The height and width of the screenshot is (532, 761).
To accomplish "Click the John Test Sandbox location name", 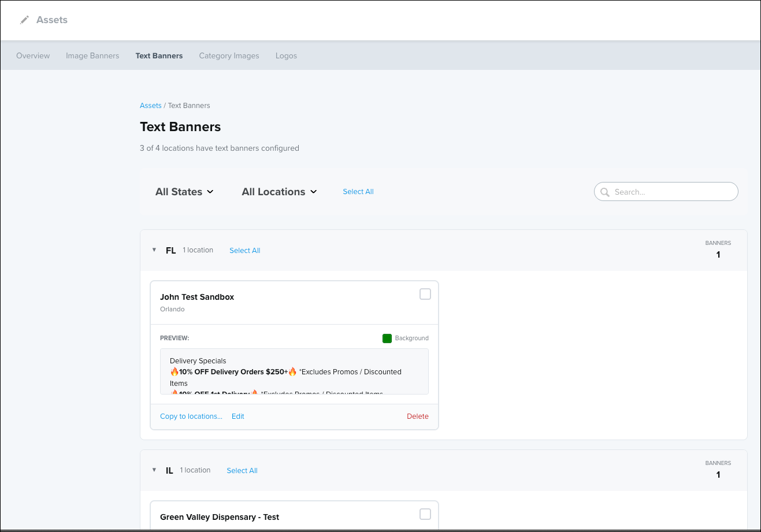I will (x=197, y=297).
